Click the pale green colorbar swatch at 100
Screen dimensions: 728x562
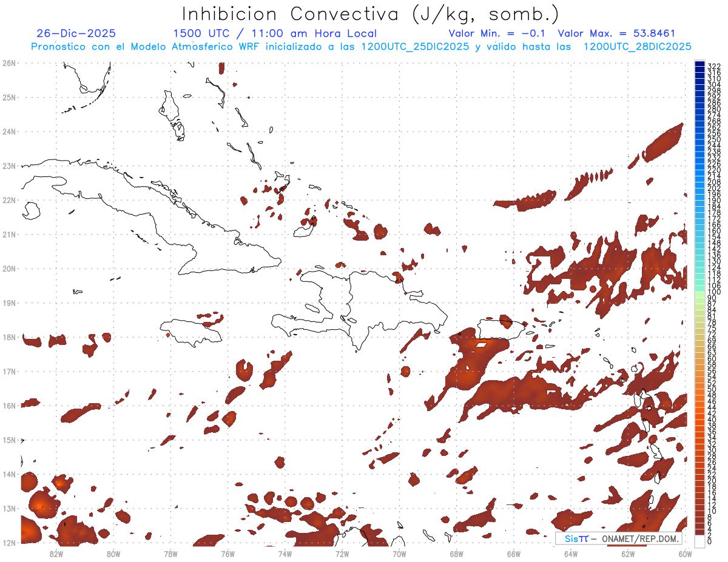click(x=700, y=294)
